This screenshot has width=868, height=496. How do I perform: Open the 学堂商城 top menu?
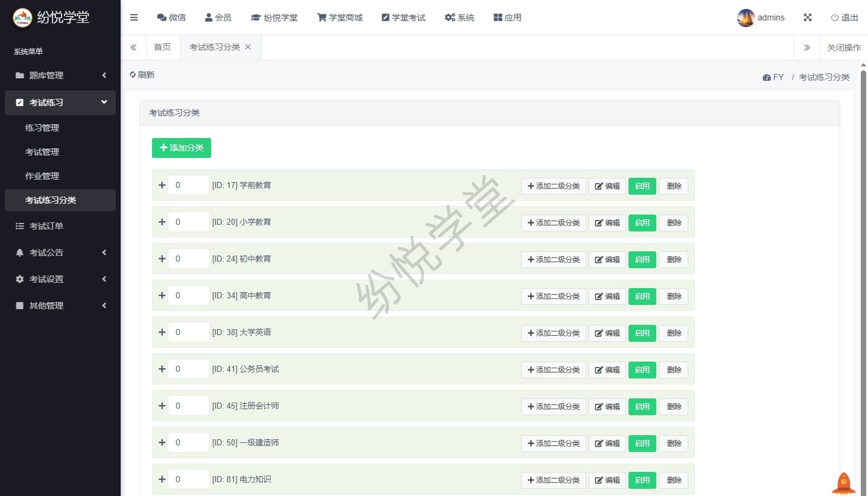340,17
